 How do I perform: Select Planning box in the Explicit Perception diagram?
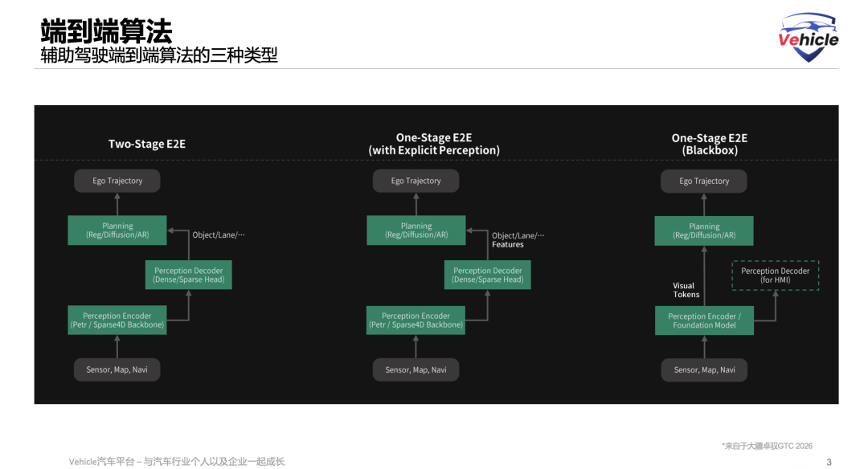416,230
